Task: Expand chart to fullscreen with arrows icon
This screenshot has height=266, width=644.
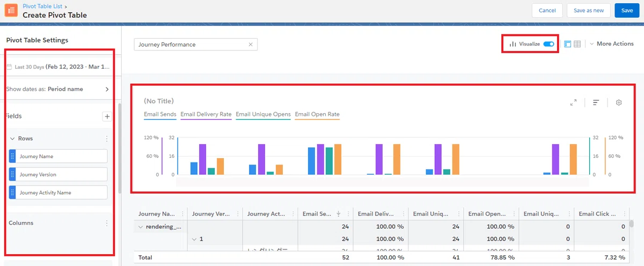Action: (574, 102)
